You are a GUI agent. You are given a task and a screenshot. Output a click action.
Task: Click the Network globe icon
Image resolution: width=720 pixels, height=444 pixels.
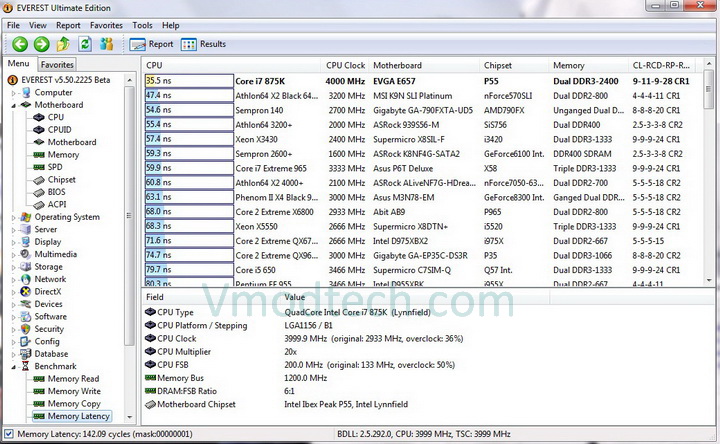[26, 279]
